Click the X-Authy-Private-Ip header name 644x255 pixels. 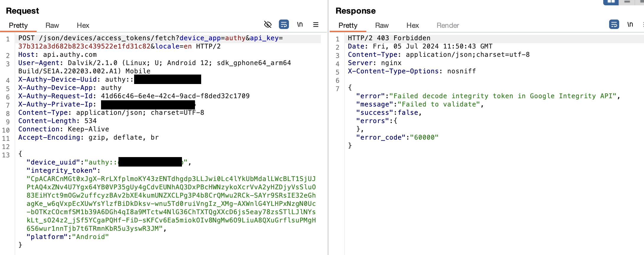click(55, 104)
